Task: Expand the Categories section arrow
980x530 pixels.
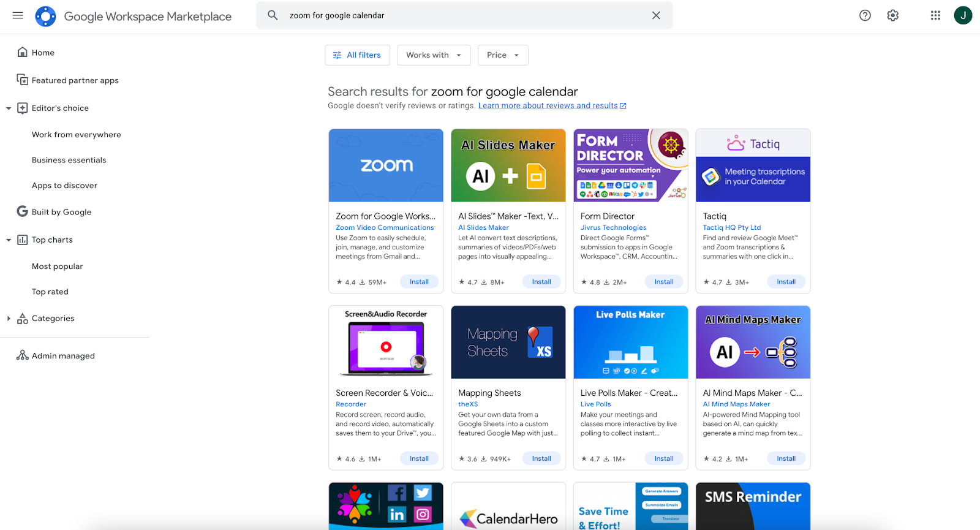Action: pyautogui.click(x=9, y=319)
